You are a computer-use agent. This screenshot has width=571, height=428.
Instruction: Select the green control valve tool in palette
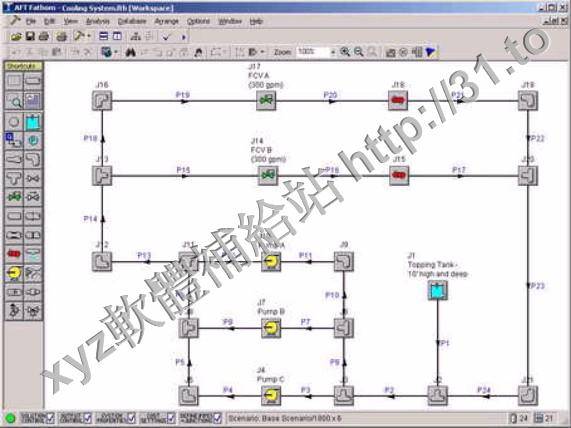pyautogui.click(x=14, y=197)
